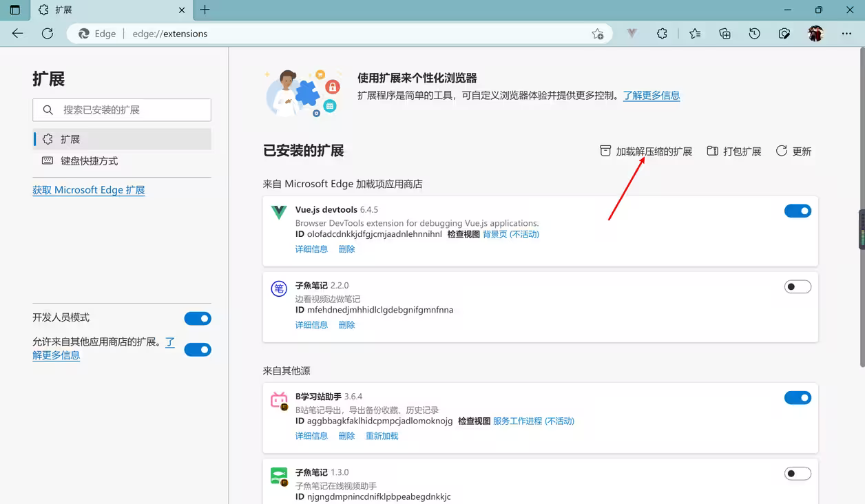Click the B学习站助手 extension logo
Screen dimensions: 865x504
pyautogui.click(x=279, y=400)
